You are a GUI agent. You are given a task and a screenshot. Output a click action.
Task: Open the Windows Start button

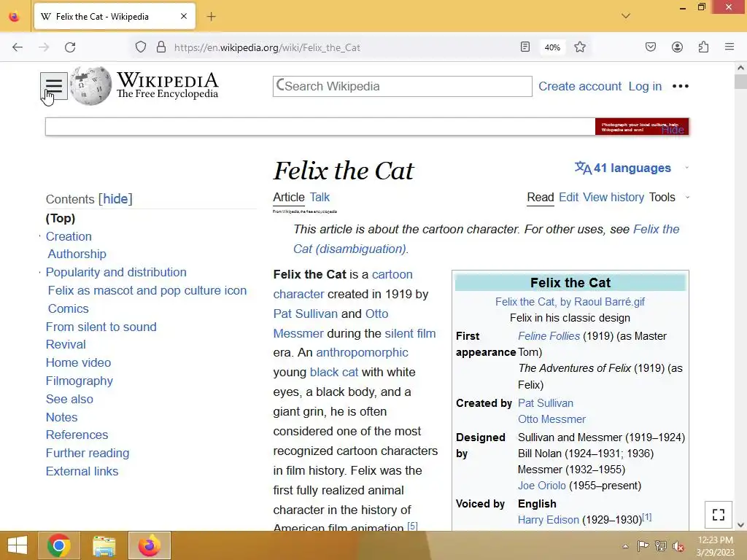pyautogui.click(x=18, y=545)
